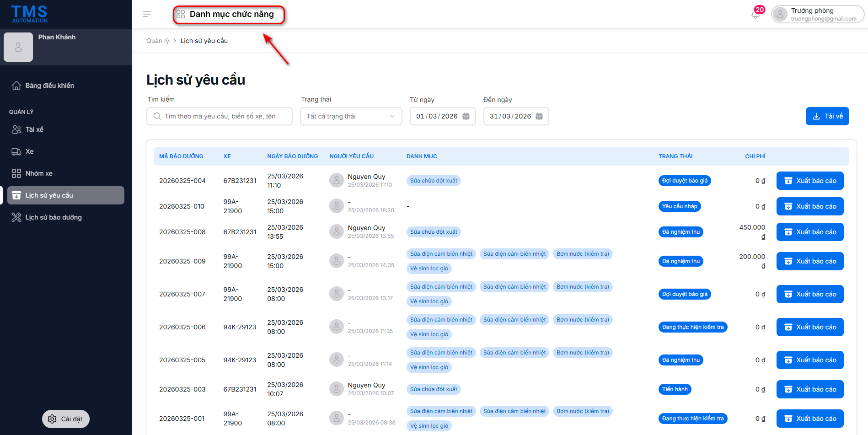Expand the Tất cả trạng thái dropdown

(x=351, y=116)
